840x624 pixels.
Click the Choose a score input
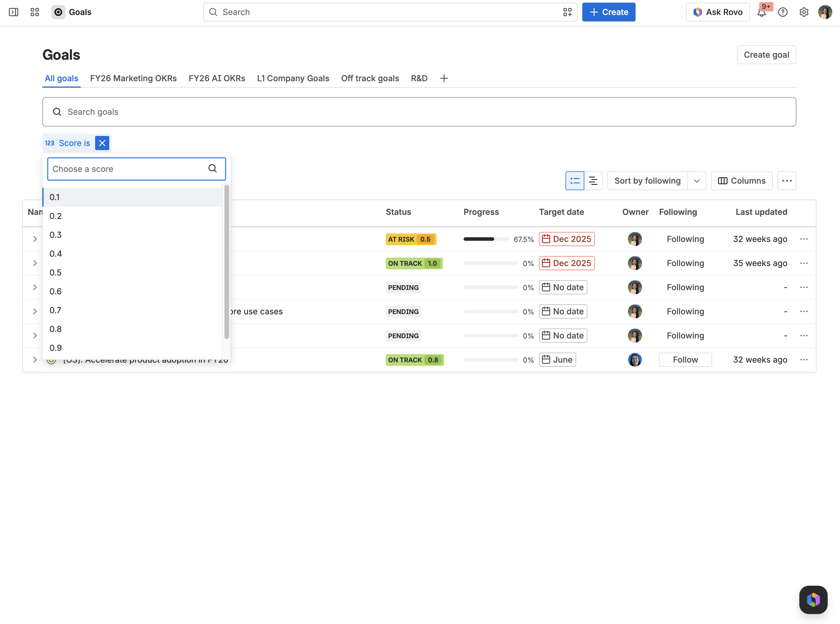click(x=136, y=169)
